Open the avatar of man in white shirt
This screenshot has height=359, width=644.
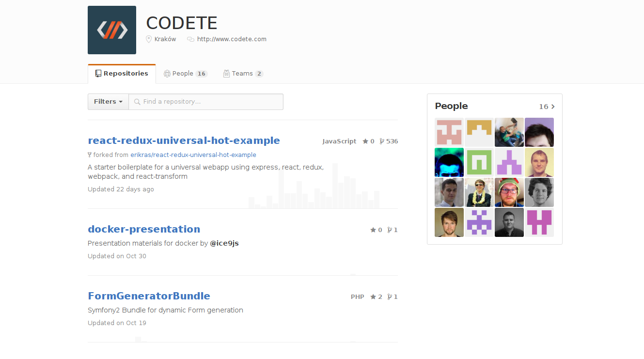pos(449,192)
